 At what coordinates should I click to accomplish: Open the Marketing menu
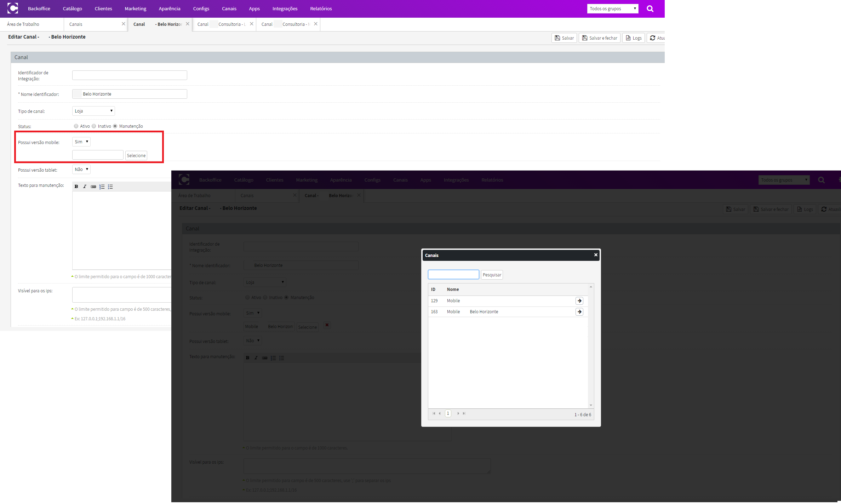[136, 8]
